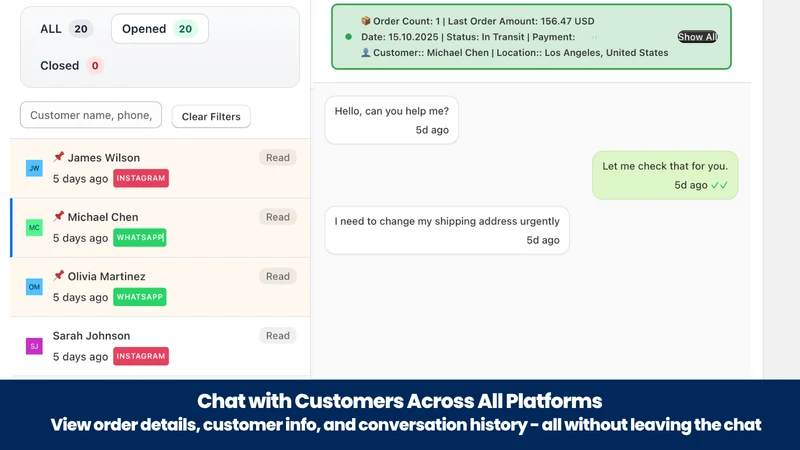Viewport: 800px width, 450px height.
Task: Select the 'Hello, can you help me?' message
Action: [392, 120]
